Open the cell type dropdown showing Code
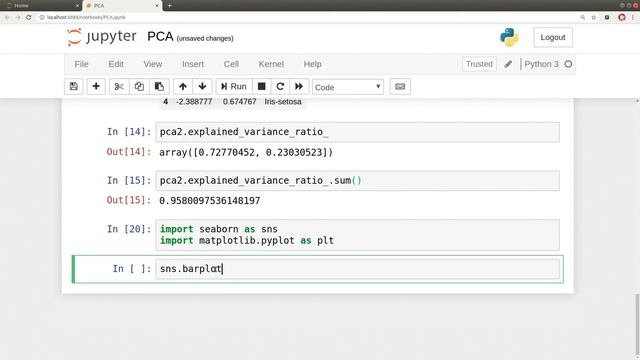This screenshot has height=360, width=640. 348,87
